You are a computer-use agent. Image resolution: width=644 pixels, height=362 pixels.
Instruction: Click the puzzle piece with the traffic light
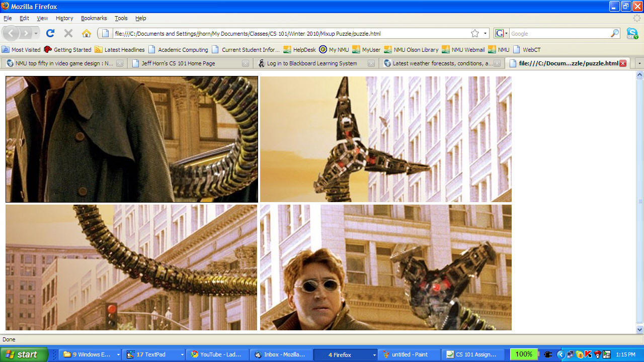131,267
